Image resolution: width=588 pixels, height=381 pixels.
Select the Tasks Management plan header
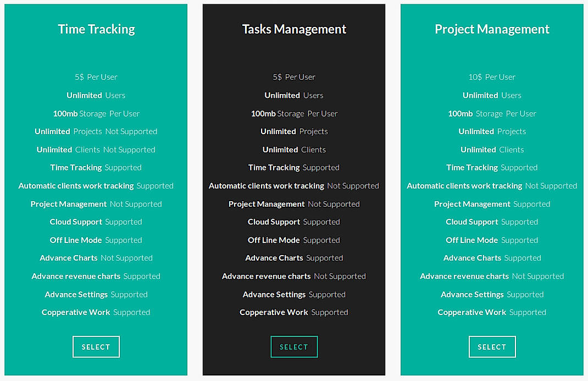point(294,29)
